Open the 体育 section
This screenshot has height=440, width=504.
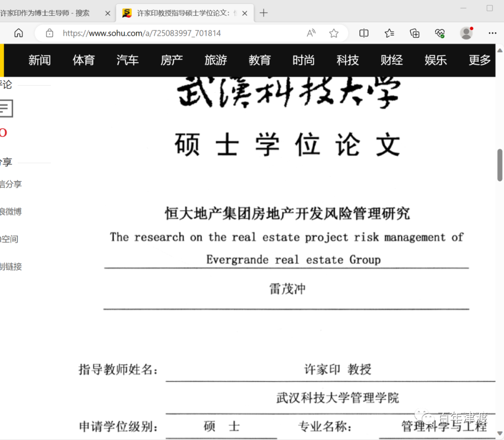pos(84,60)
